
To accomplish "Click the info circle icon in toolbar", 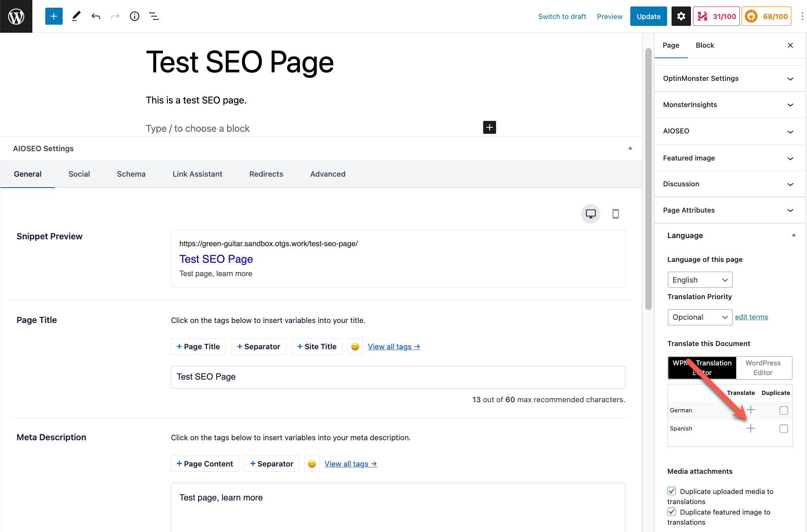I will point(135,16).
